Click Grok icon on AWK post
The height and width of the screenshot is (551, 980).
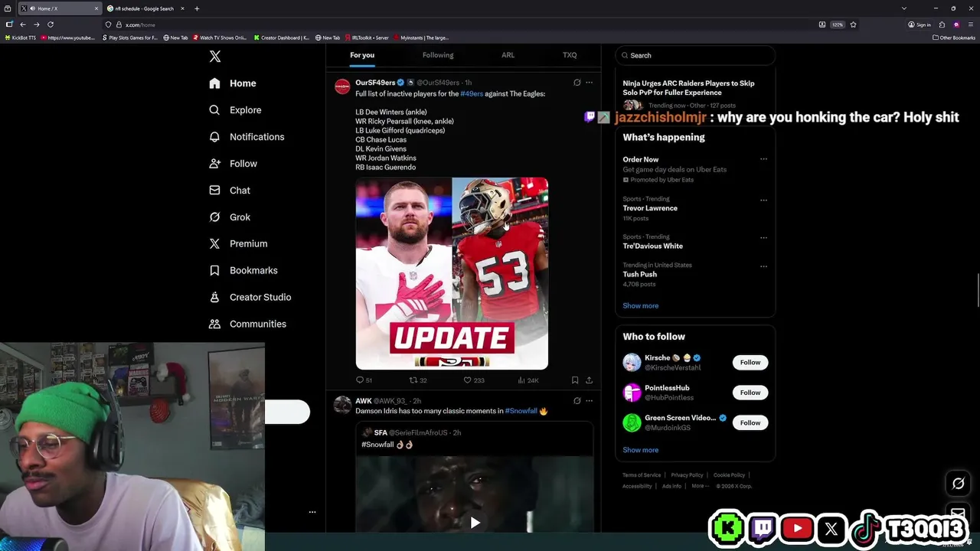click(577, 401)
